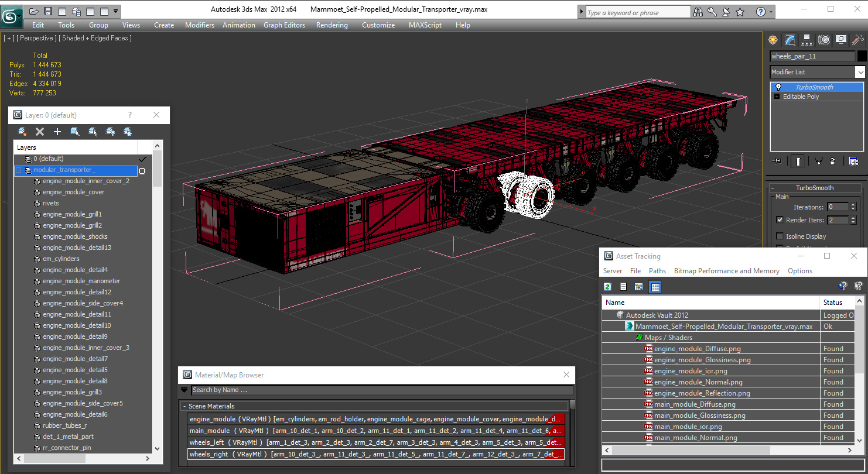The width and height of the screenshot is (868, 474).
Task: Click Asset Tracking table view icon
Action: coord(655,286)
